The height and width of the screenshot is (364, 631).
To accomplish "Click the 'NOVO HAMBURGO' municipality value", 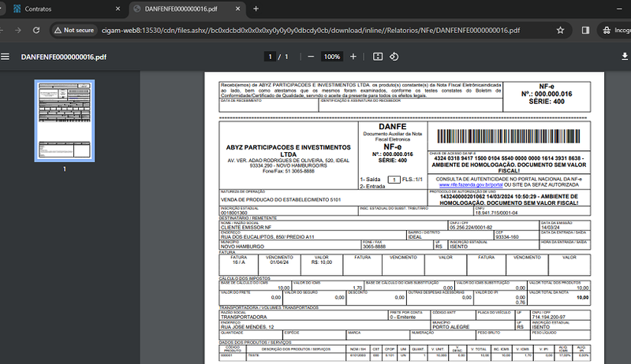I will pyautogui.click(x=242, y=247).
